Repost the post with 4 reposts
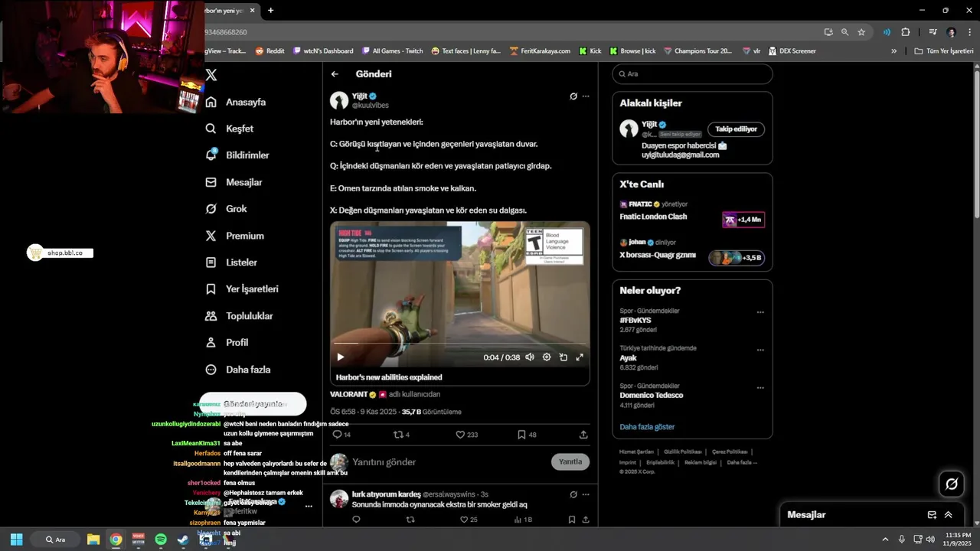Image resolution: width=980 pixels, height=551 pixels. coord(398,435)
